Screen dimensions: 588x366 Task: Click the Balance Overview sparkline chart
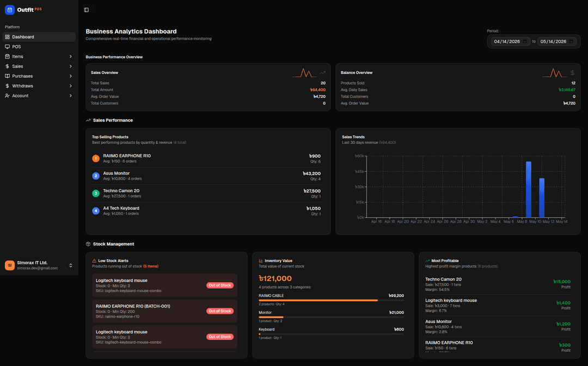click(x=554, y=73)
